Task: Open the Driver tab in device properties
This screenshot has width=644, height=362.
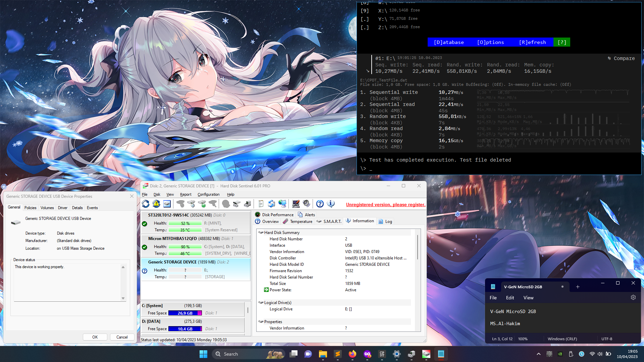Action: click(63, 208)
